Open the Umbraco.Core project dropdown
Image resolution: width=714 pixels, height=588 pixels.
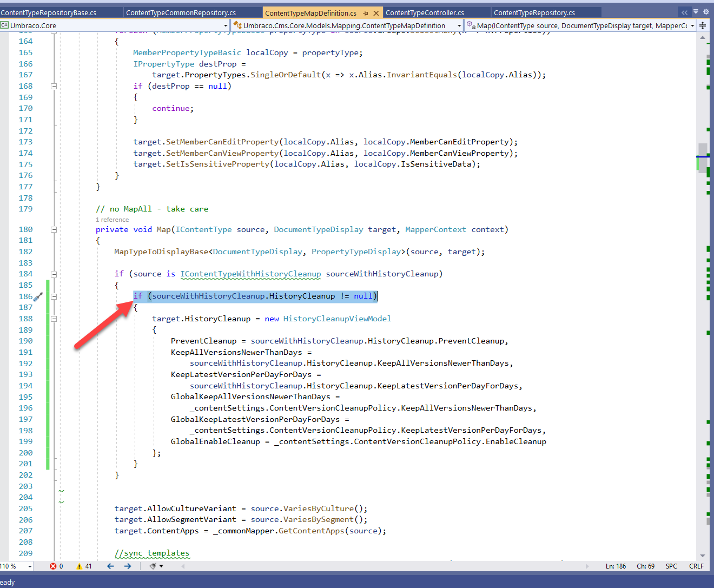point(226,25)
